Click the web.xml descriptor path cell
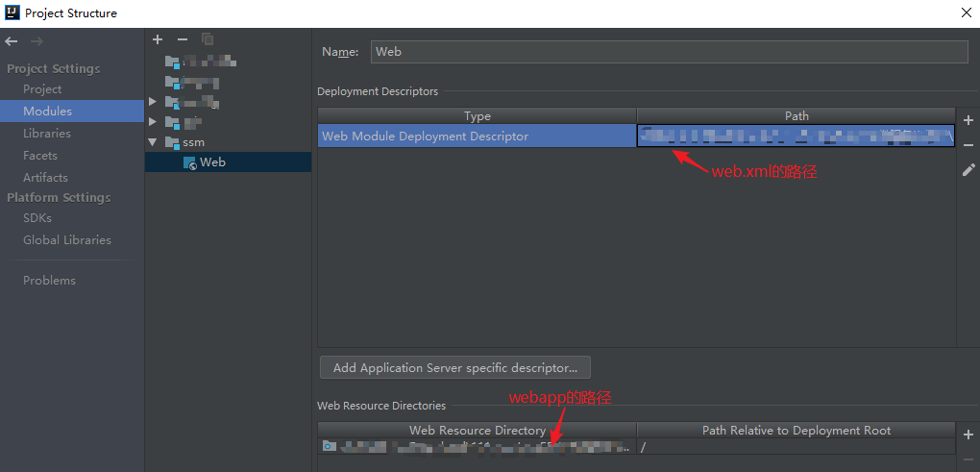Viewport: 980px width, 472px height. click(x=796, y=137)
